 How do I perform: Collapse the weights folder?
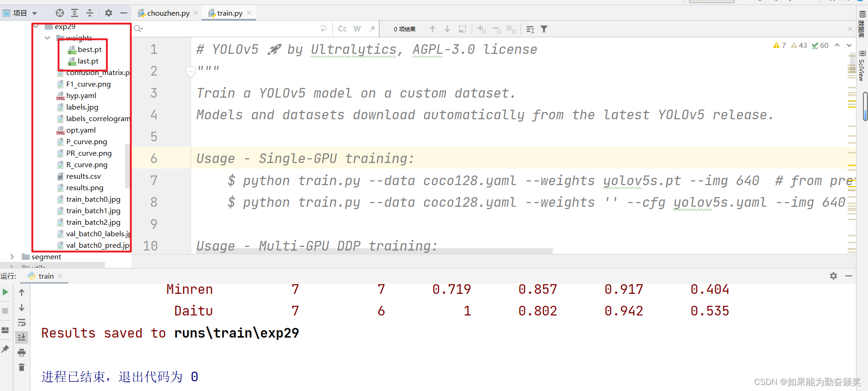[x=47, y=38]
